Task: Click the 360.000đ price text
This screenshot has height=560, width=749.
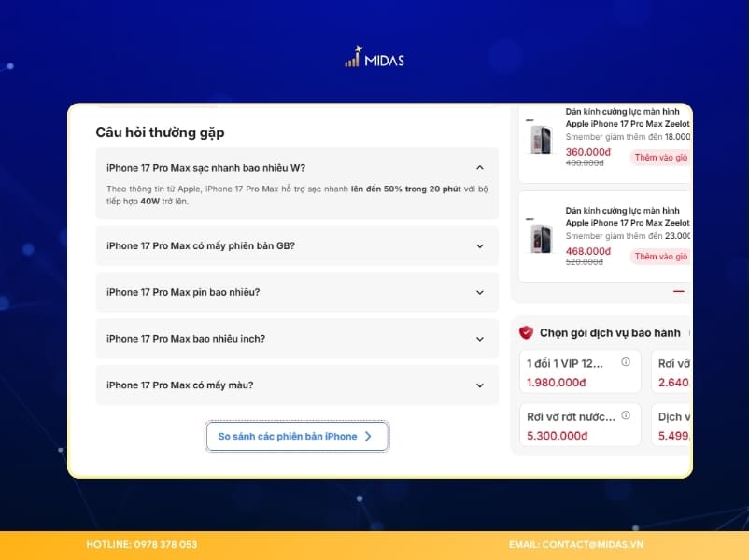Action: 588,152
